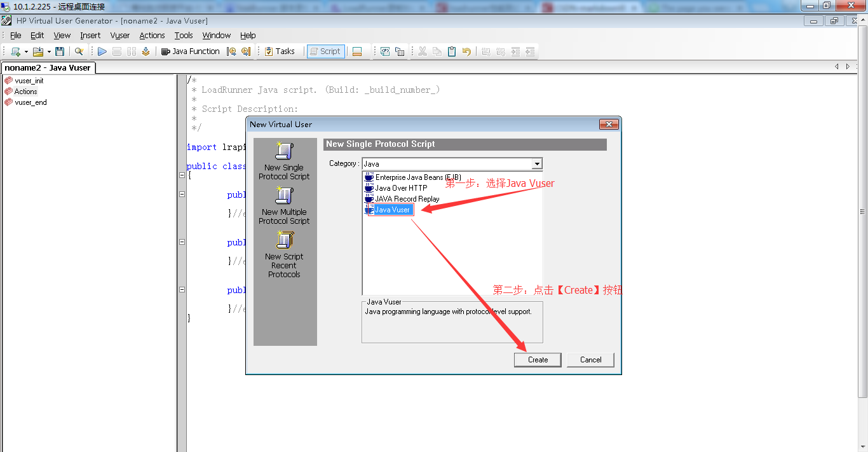Open the New Script icon's dropdown arrow
The height and width of the screenshot is (452, 868).
pyautogui.click(x=26, y=51)
